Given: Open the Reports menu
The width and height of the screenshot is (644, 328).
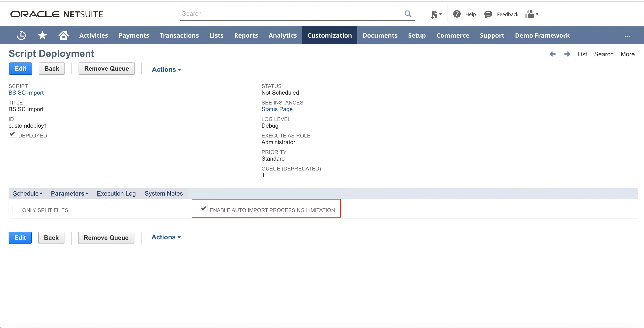Looking at the screenshot, I should tap(246, 35).
